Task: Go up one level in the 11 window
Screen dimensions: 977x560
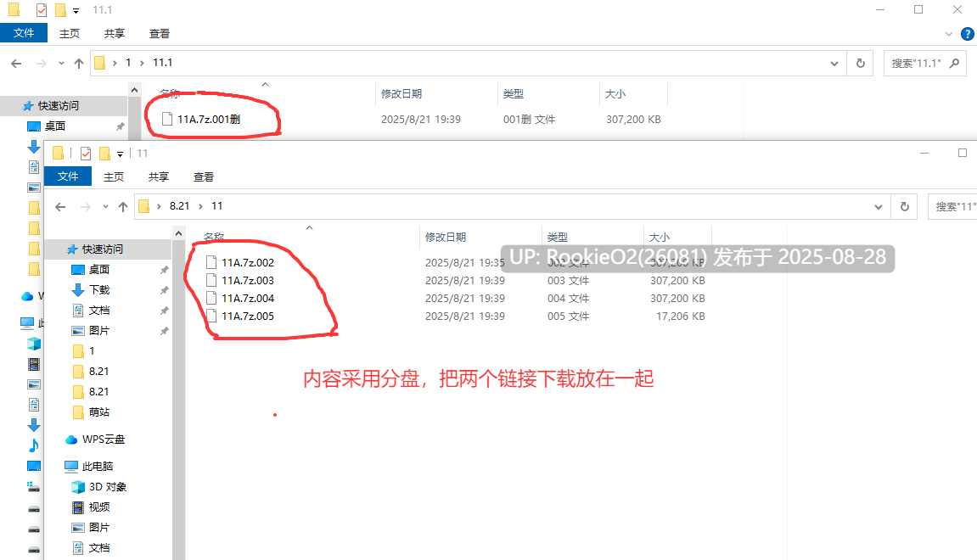Action: pyautogui.click(x=123, y=207)
